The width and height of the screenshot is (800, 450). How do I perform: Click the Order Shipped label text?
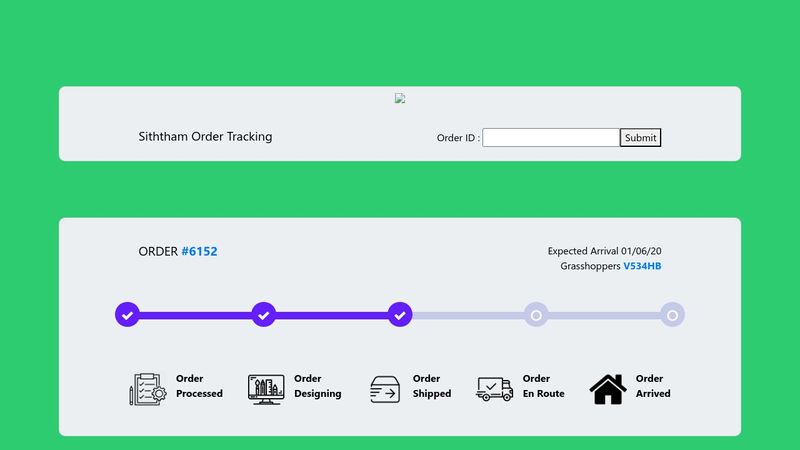click(x=432, y=386)
